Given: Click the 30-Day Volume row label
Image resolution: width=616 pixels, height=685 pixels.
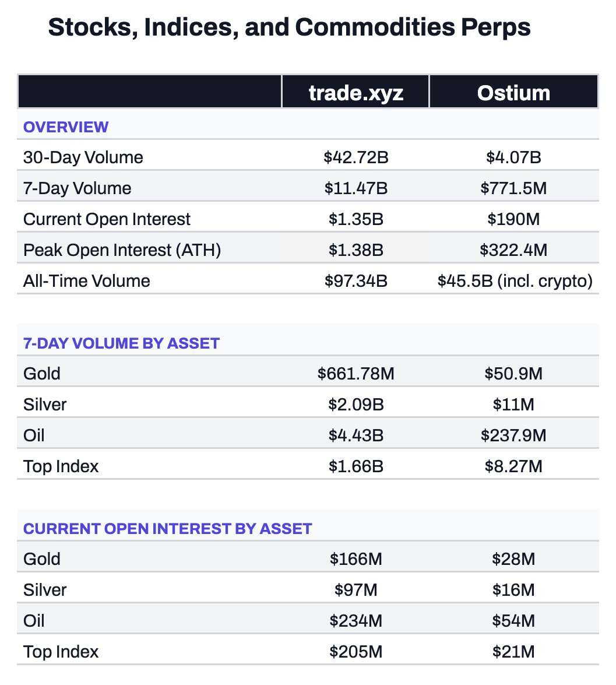Looking at the screenshot, I should pyautogui.click(x=83, y=157).
